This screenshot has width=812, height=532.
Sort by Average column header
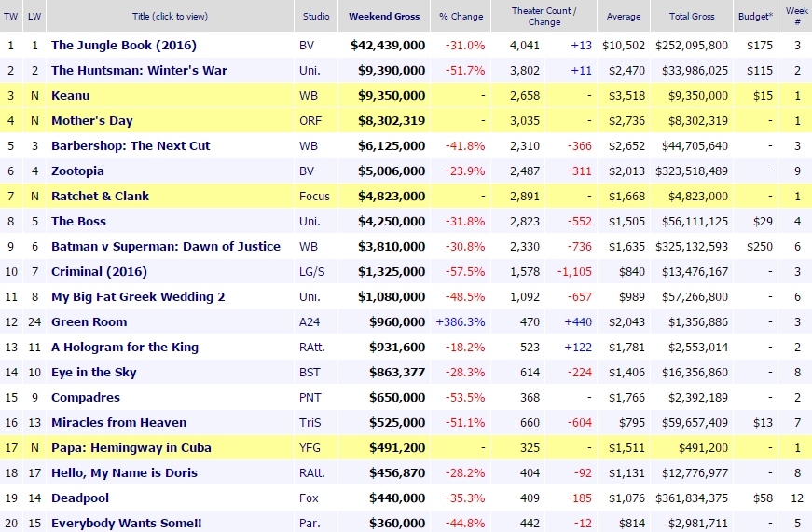coord(624,16)
